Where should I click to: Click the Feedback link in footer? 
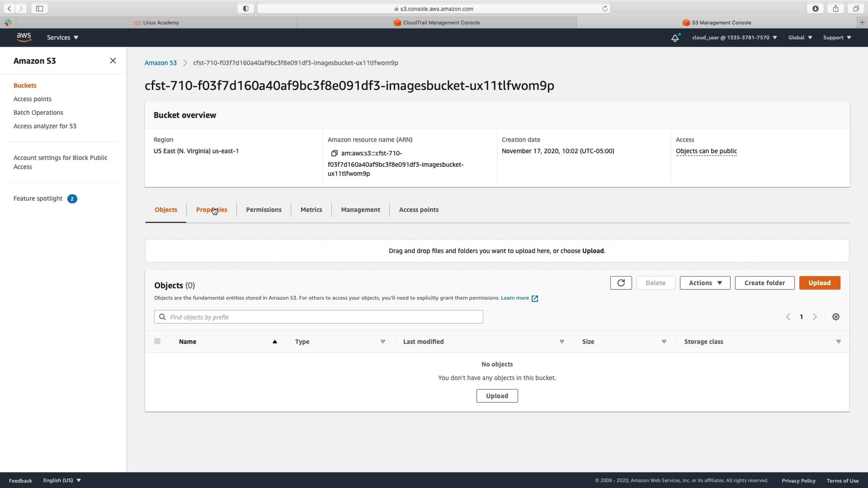20,481
